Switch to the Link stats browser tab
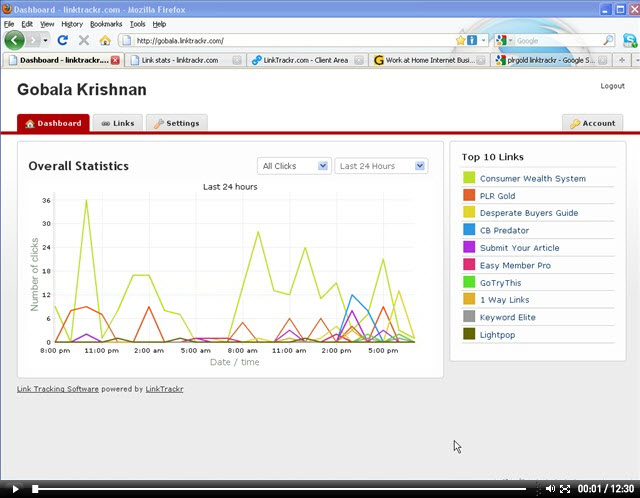The image size is (640, 498). [x=185, y=60]
